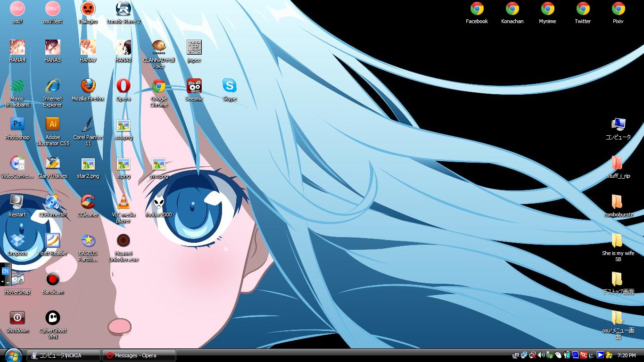
Task: Launch Internet Explorer from desktop
Action: point(52,93)
